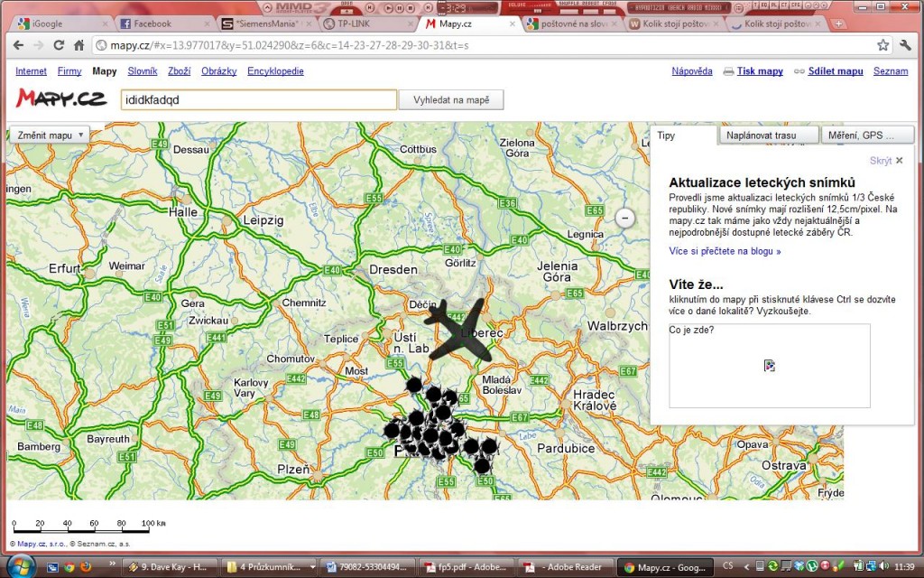Image resolution: width=924 pixels, height=578 pixels.
Task: Open new browser tab
Action: [x=838, y=24]
